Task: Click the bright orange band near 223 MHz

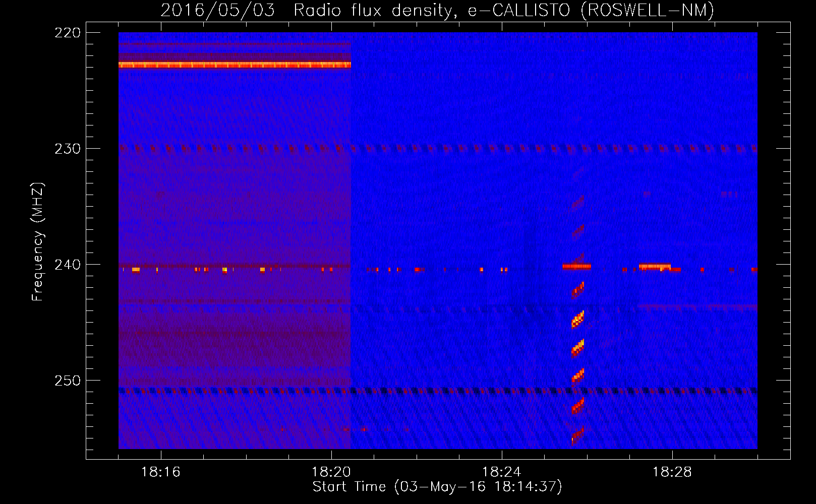Action: 235,65
